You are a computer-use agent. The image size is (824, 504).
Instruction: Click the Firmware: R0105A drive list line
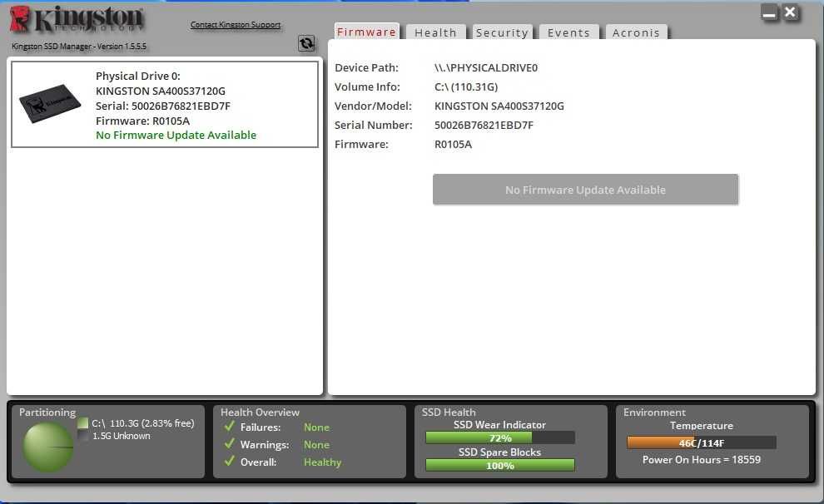click(x=142, y=121)
